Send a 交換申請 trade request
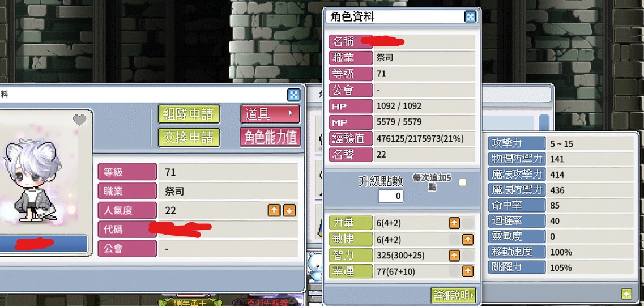Viewport: 644px width, 306px height. click(189, 137)
